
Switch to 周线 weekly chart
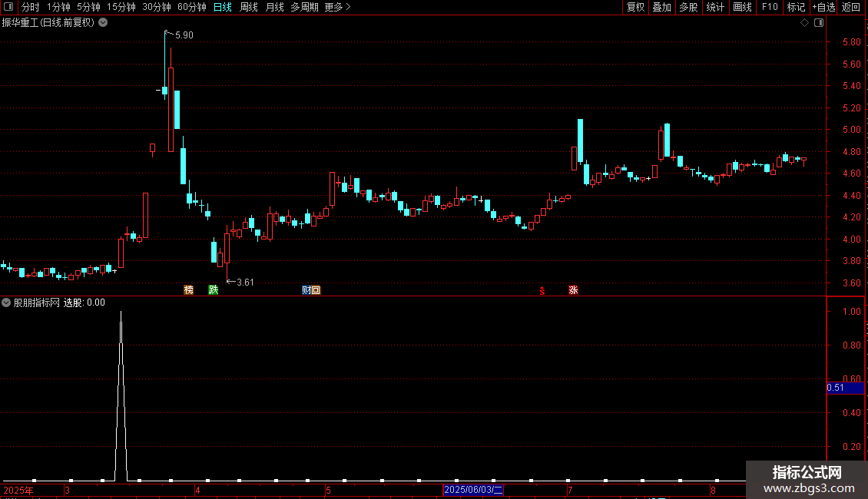point(249,7)
